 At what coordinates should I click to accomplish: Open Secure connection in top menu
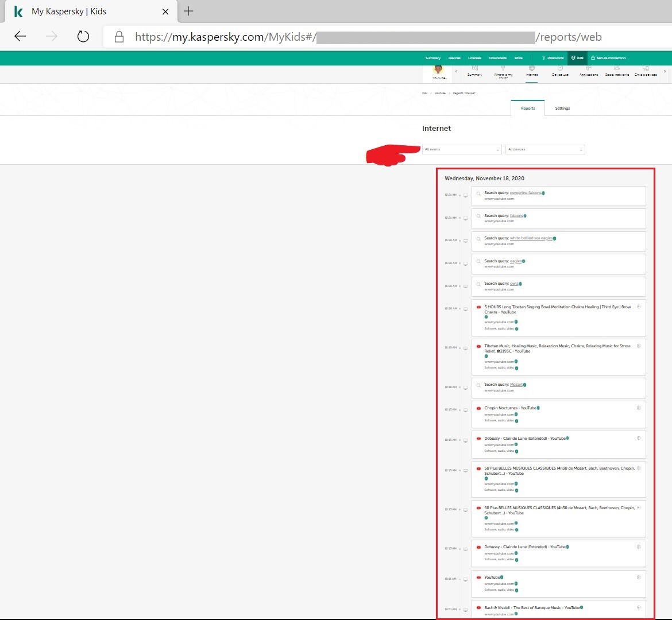(608, 58)
